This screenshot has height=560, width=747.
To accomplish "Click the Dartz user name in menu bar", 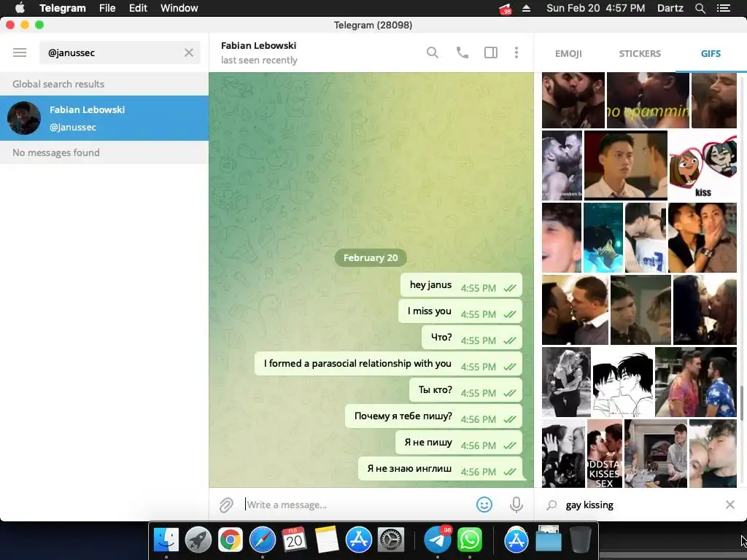I will (670, 8).
